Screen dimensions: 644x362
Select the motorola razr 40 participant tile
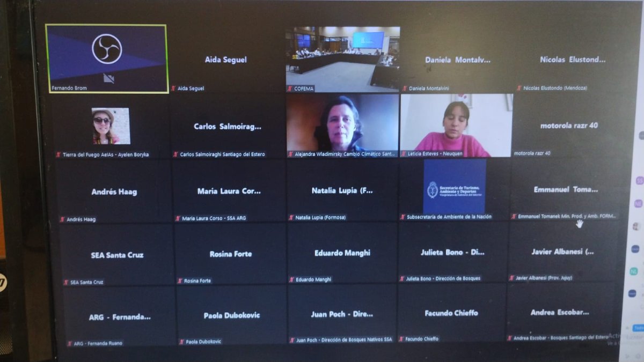click(568, 126)
